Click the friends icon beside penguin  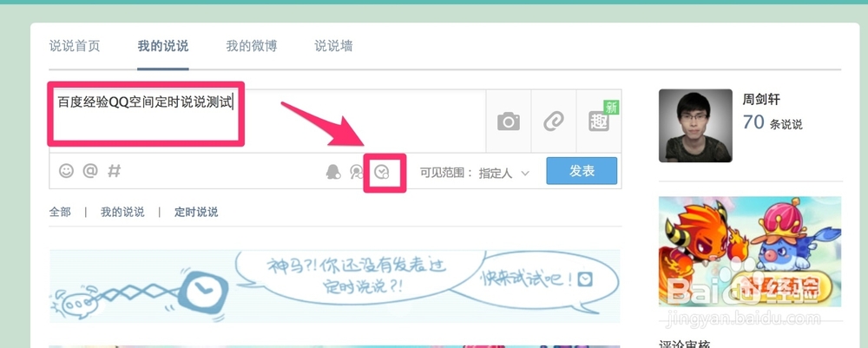click(x=357, y=173)
